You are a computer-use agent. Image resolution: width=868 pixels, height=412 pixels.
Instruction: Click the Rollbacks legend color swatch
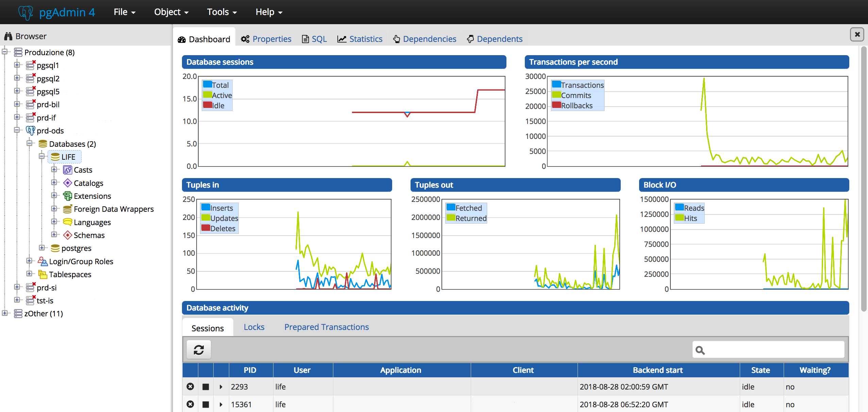click(x=556, y=105)
